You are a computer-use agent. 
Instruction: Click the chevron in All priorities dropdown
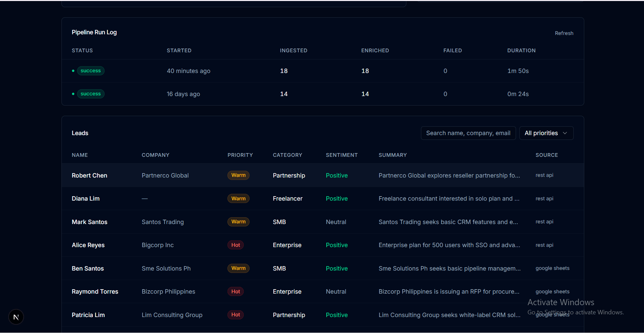pos(565,133)
